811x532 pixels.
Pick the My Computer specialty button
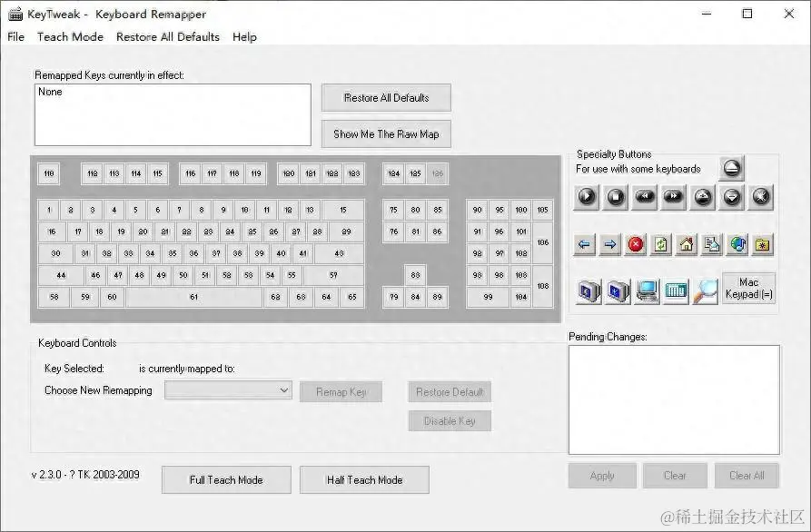pos(647,291)
